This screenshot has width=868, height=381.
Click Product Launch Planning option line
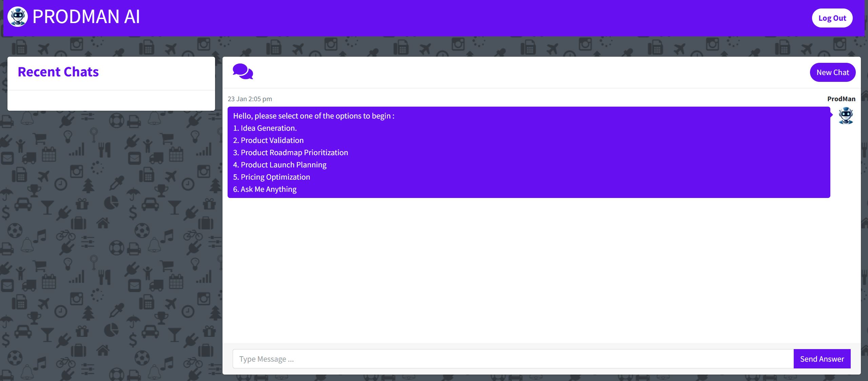coord(283,165)
